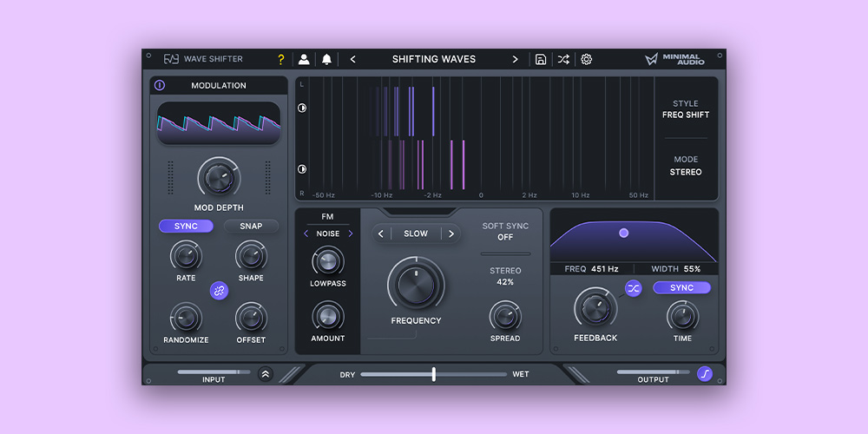The height and width of the screenshot is (434, 868).
Task: Toggle SOFT SYNC OFF setting
Action: [x=505, y=232]
